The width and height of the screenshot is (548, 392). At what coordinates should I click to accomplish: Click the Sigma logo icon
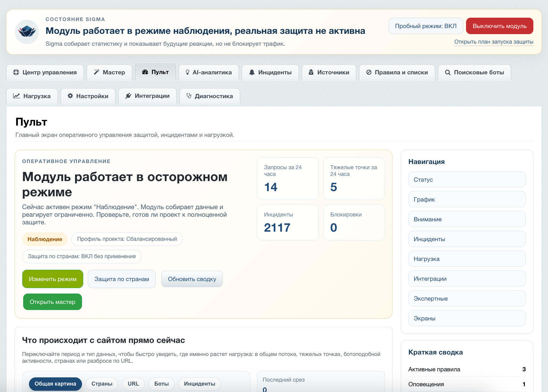pyautogui.click(x=27, y=32)
